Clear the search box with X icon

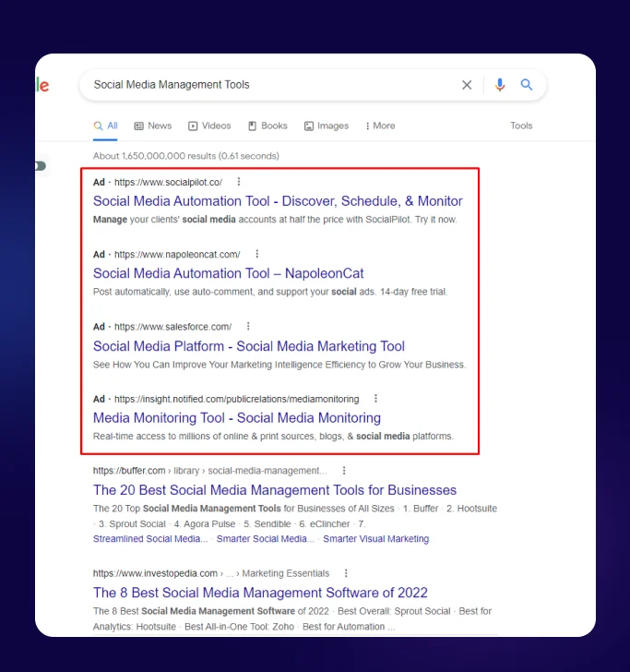(467, 85)
